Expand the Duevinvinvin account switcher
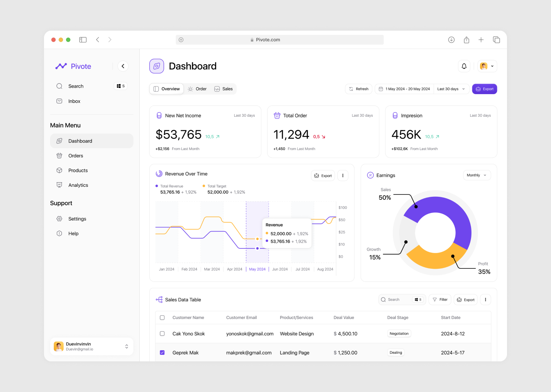Image resolution: width=551 pixels, height=392 pixels. pos(126,346)
